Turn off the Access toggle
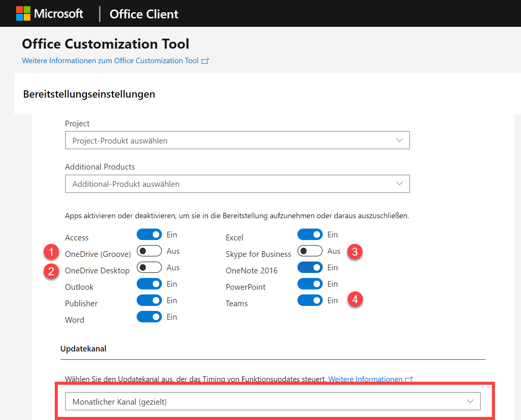Viewport: 521px width, 420px height. (x=149, y=234)
